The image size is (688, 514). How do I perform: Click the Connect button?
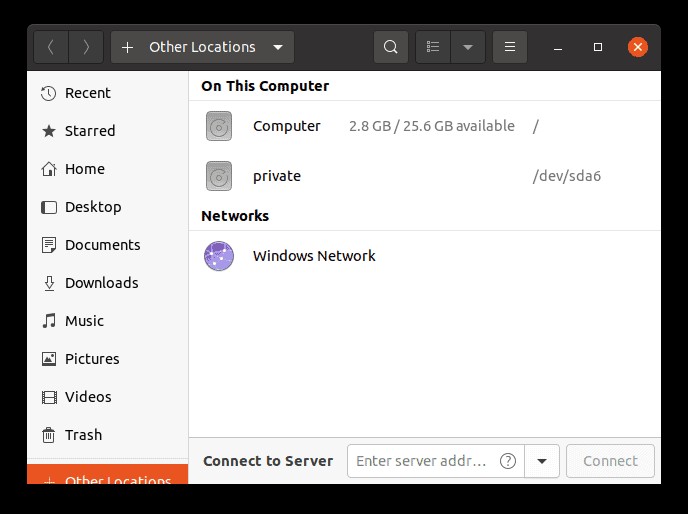click(610, 461)
